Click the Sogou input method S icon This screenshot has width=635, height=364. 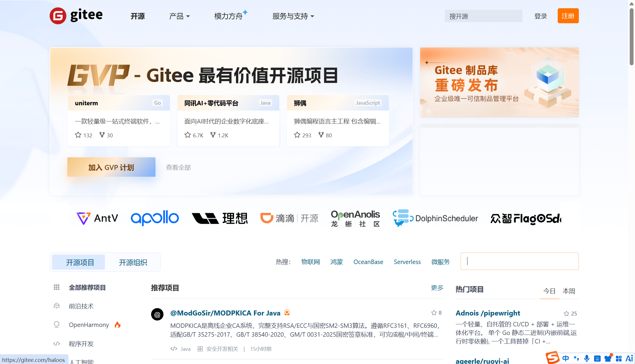click(x=553, y=358)
